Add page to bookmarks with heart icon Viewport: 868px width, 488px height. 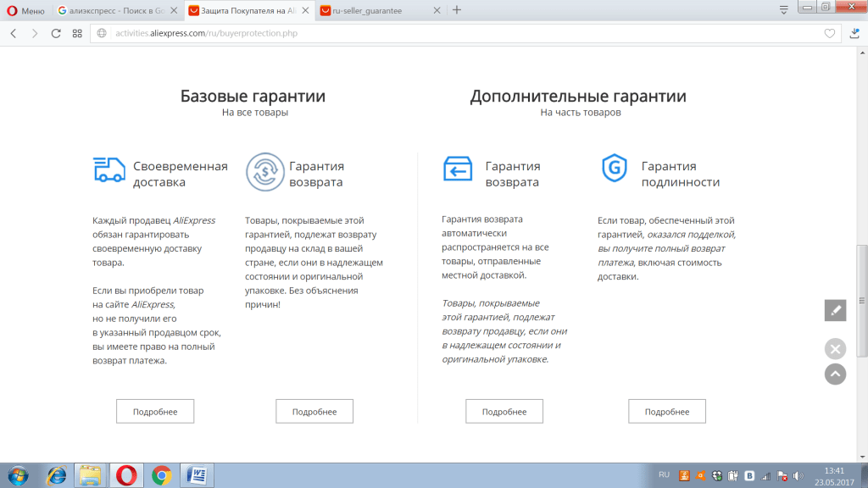(x=829, y=33)
